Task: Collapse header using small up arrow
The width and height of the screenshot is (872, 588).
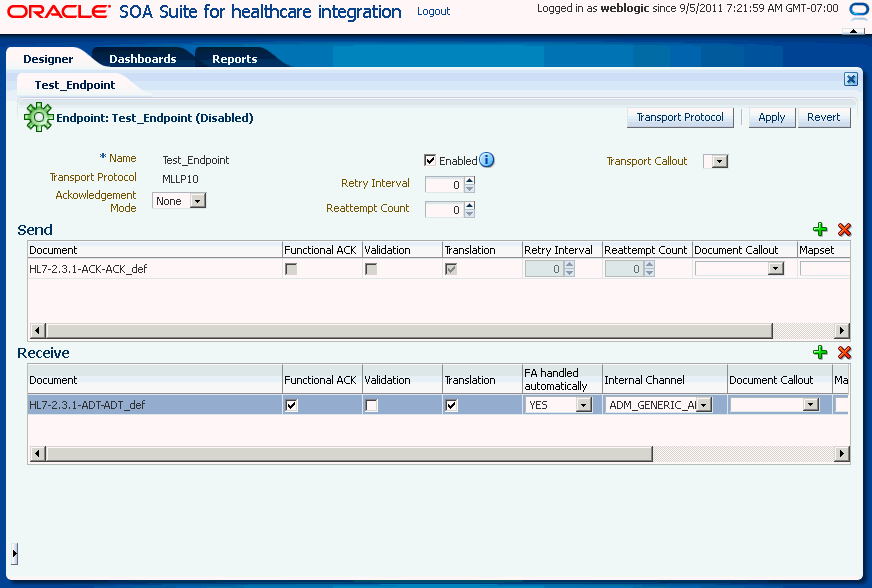Action: pos(854,31)
